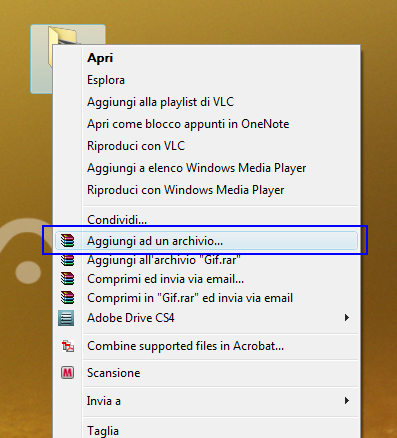Choose Apri from the context menu
The width and height of the screenshot is (397, 438).
pos(100,58)
